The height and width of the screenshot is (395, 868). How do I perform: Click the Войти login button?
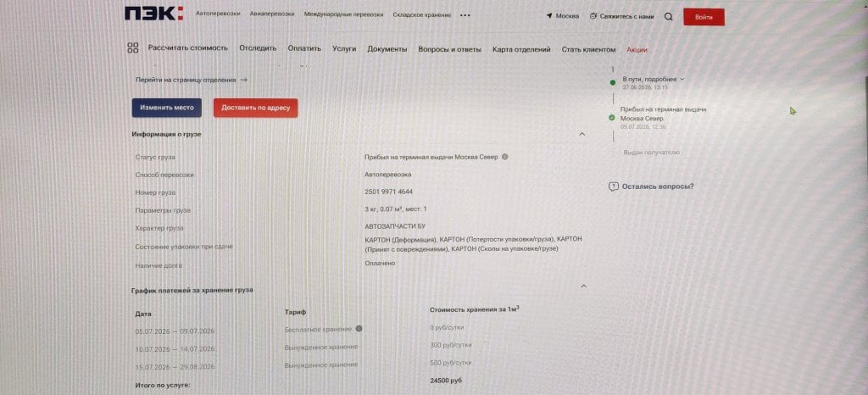[704, 17]
